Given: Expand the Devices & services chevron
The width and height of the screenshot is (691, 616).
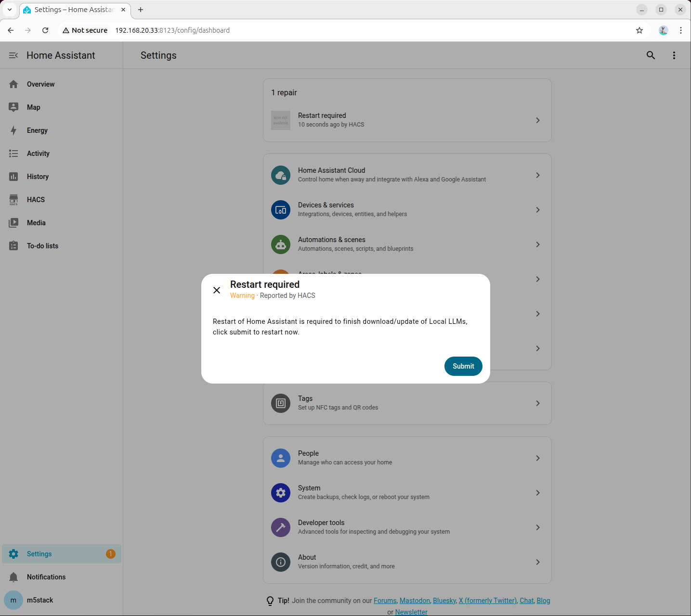Looking at the screenshot, I should pos(538,210).
